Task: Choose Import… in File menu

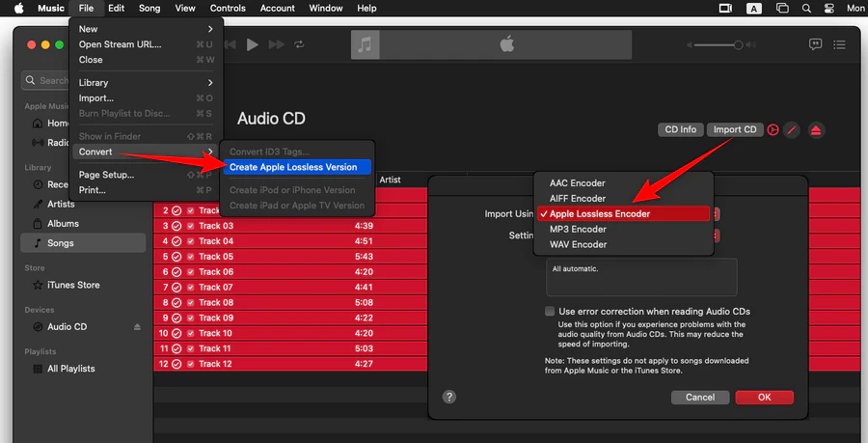Action: [x=147, y=98]
